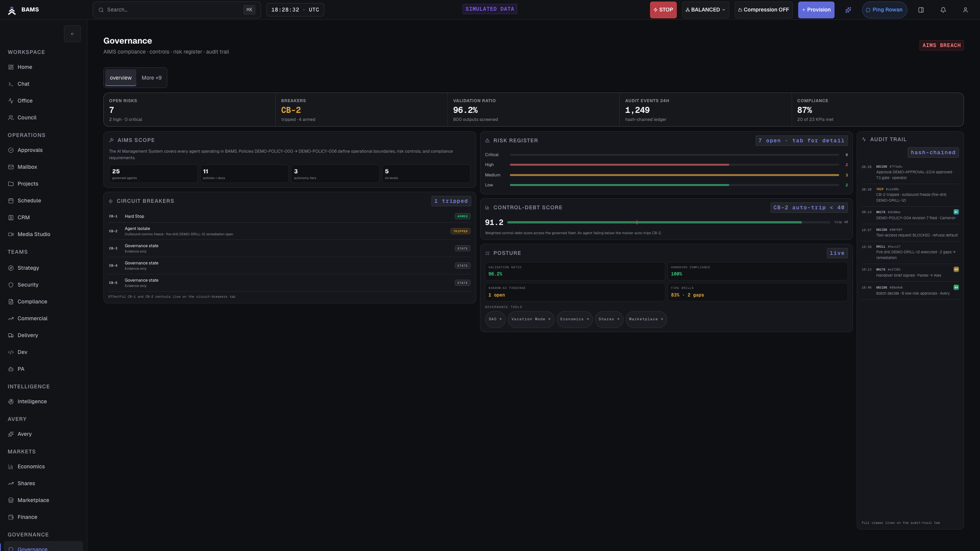Open Finance in the sidebar
980x551 pixels.
coord(43,517)
